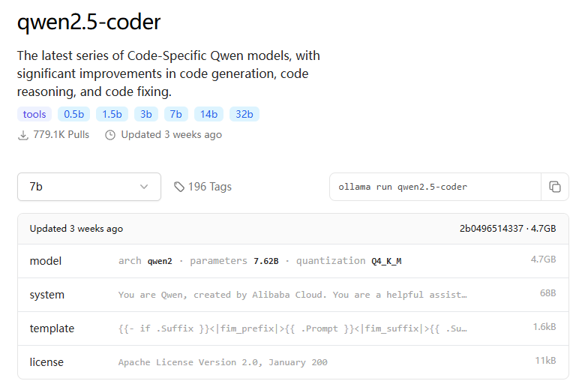Click Updated 3 weeks ago beside the clock
Screen dimensions: 588x387
point(171,135)
